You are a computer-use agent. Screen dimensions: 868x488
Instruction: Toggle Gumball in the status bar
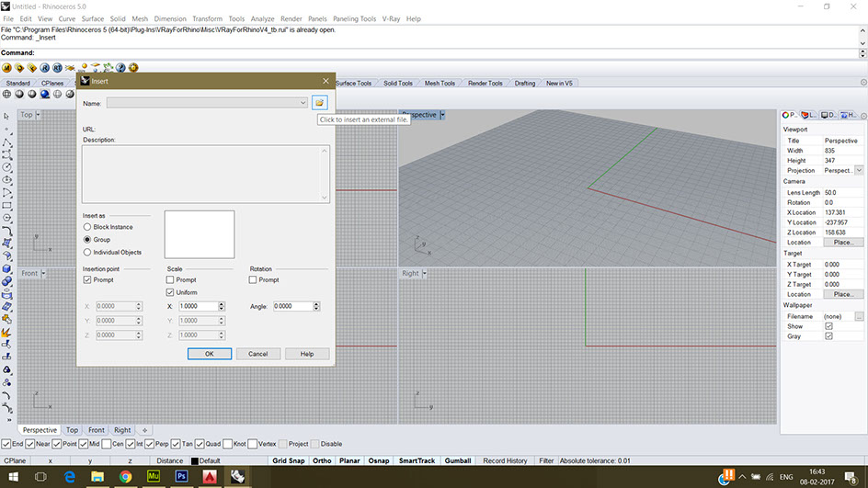pyautogui.click(x=458, y=460)
